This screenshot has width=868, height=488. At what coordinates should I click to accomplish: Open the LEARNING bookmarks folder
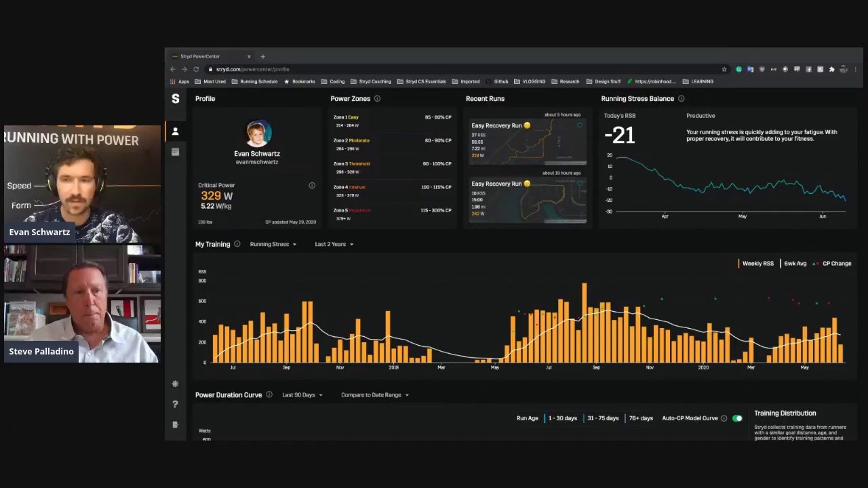click(698, 81)
